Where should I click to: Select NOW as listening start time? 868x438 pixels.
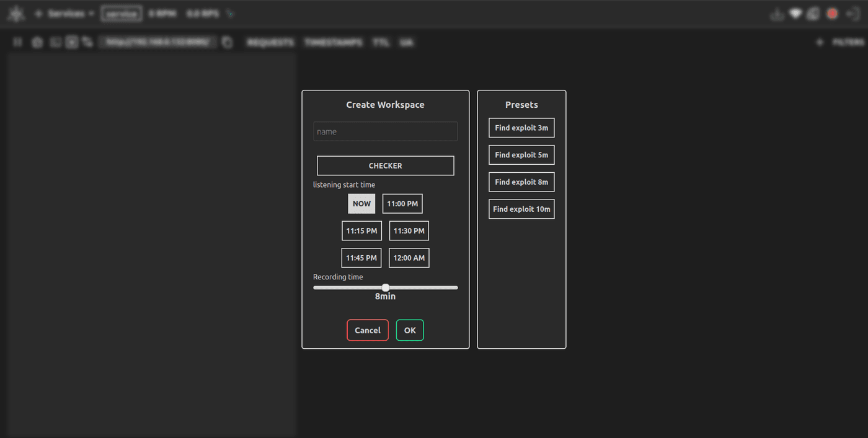361,204
